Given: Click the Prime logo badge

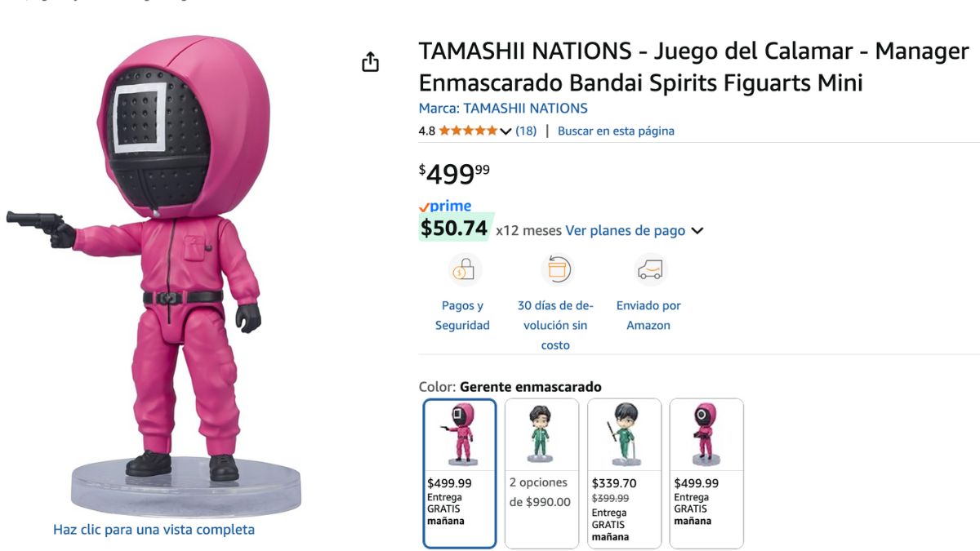Looking at the screenshot, I should 445,207.
